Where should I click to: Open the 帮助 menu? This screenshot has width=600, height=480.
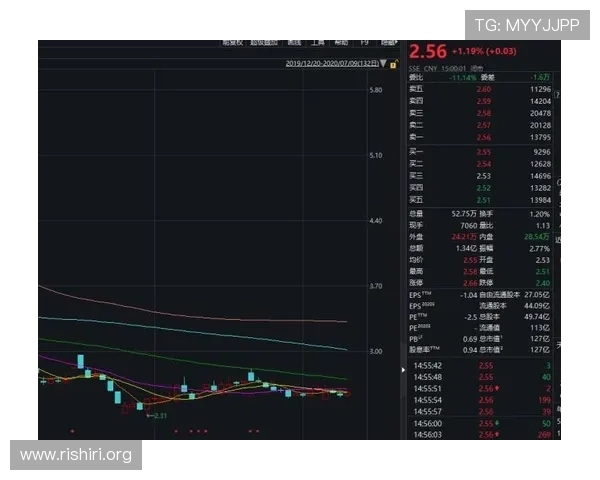point(341,42)
